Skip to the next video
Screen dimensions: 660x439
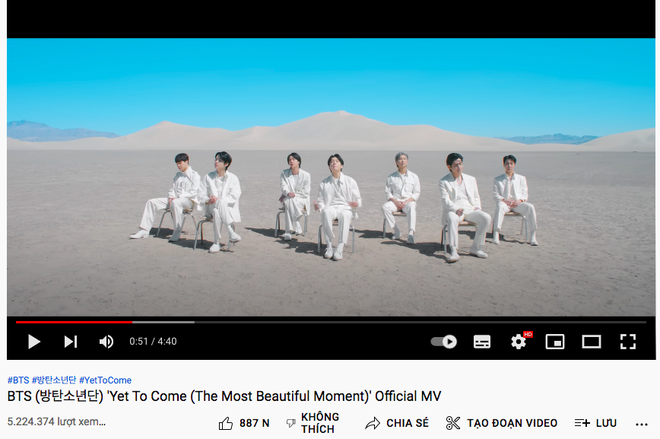coord(70,341)
